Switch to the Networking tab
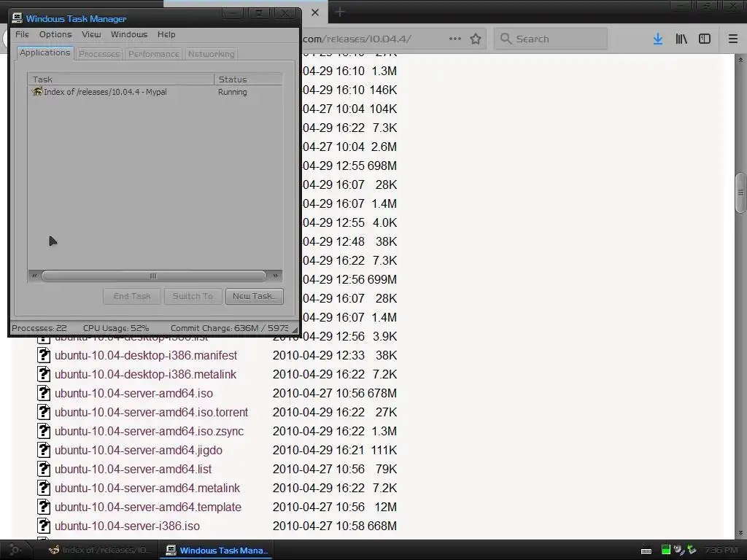 [211, 54]
